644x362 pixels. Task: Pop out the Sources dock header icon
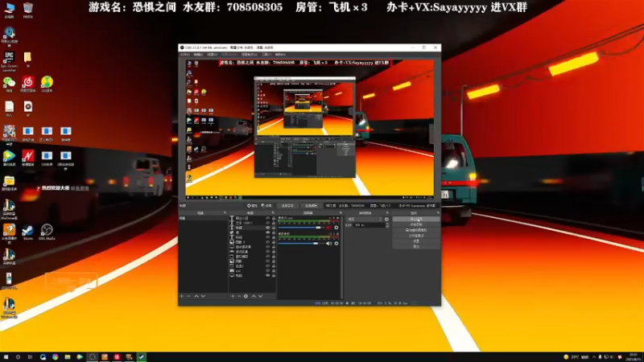(x=273, y=213)
